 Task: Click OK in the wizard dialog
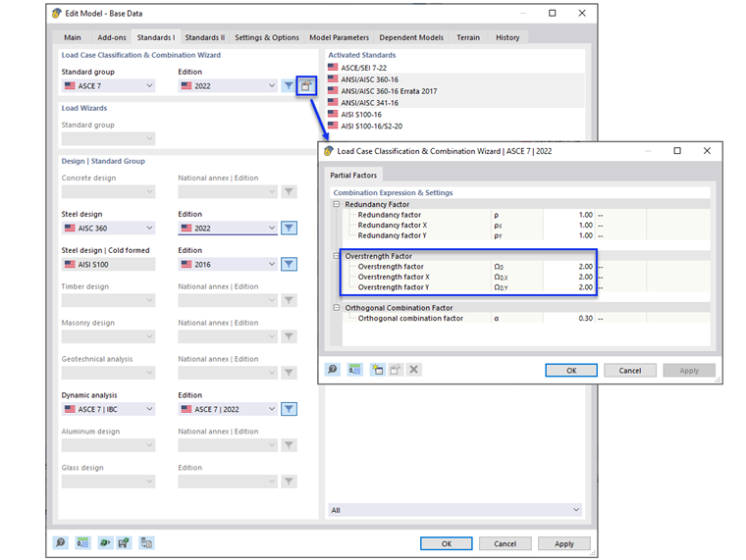[571, 371]
